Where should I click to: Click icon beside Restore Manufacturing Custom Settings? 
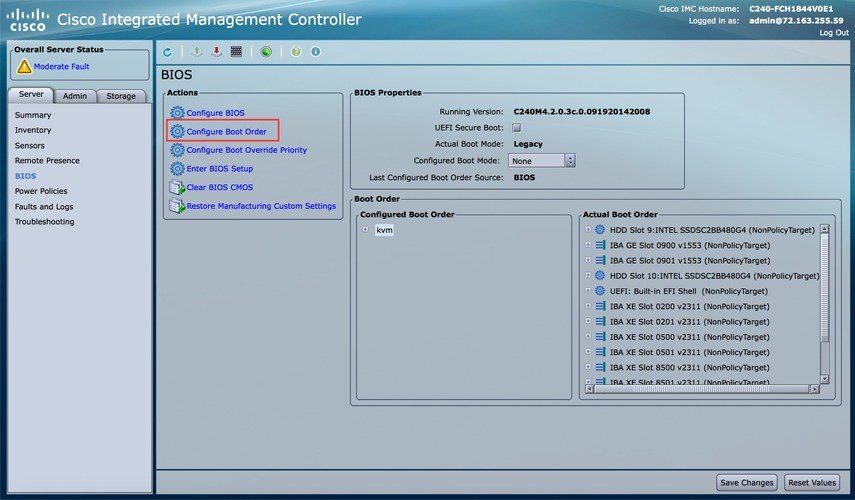177,206
